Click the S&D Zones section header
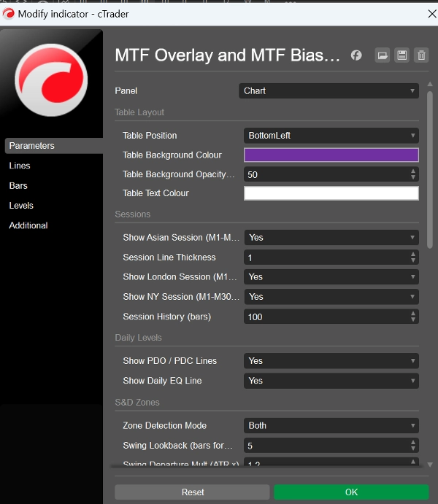The height and width of the screenshot is (504, 438). 137,403
